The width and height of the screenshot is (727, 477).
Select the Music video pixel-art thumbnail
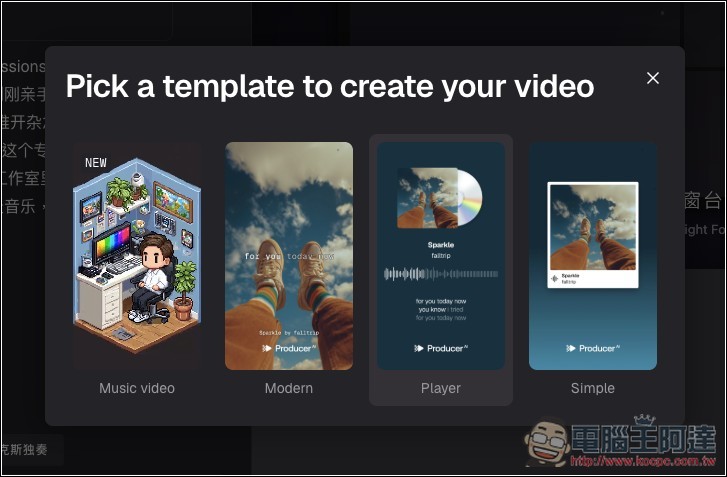(137, 256)
